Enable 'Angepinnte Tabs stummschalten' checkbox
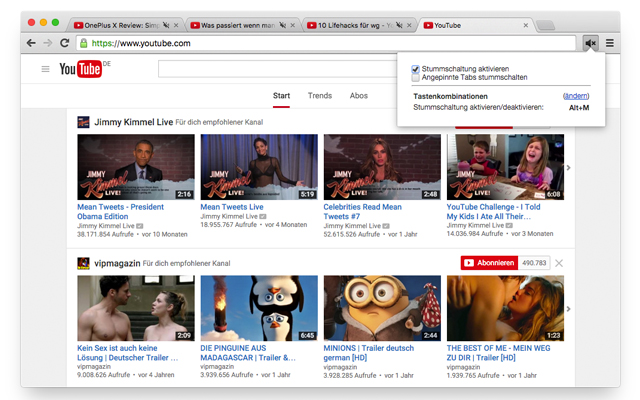640x400 pixels. point(416,77)
